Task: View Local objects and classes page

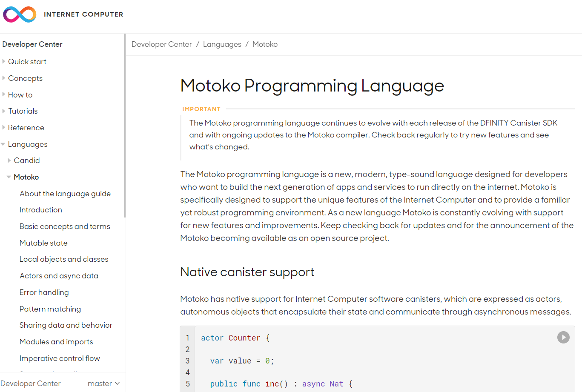Action: tap(64, 259)
